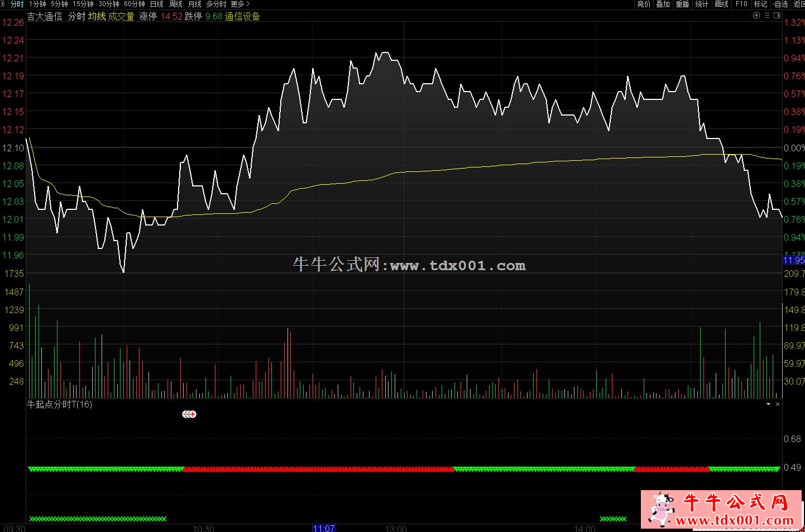Open the 多分时 multi-day view
This screenshot has height=532, width=805.
tap(216, 4)
